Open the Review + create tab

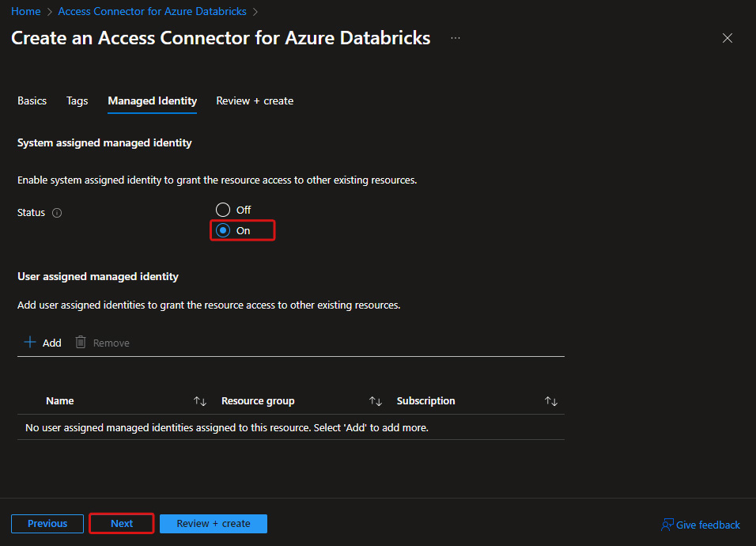[x=255, y=100]
